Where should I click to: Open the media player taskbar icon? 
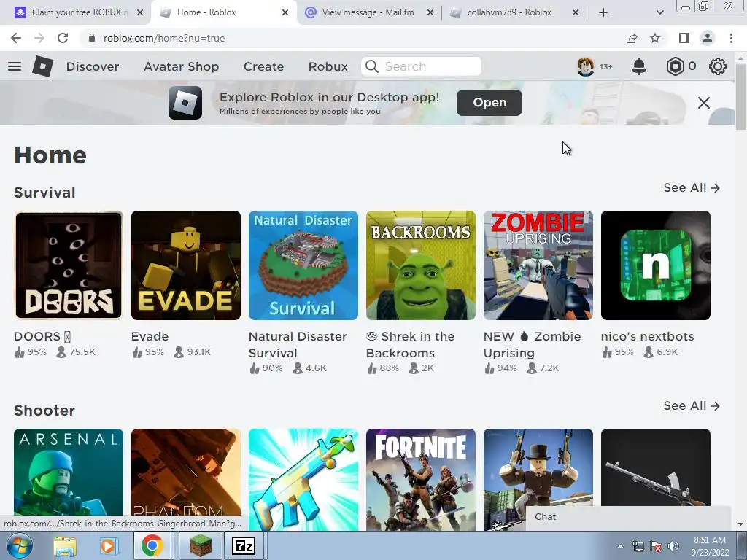pos(109,545)
